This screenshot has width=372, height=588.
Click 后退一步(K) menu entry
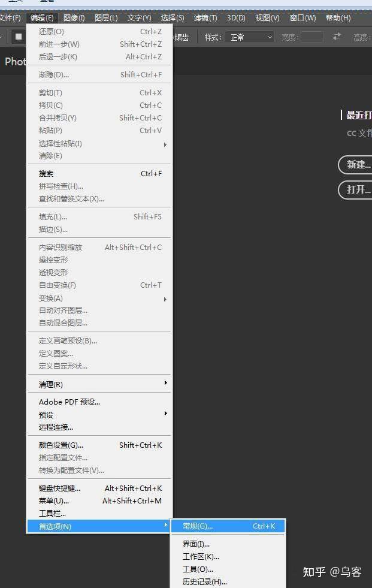coord(99,56)
